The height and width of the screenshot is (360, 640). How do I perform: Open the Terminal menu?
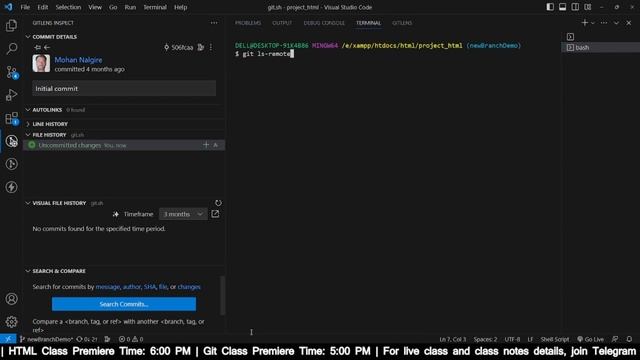click(155, 7)
